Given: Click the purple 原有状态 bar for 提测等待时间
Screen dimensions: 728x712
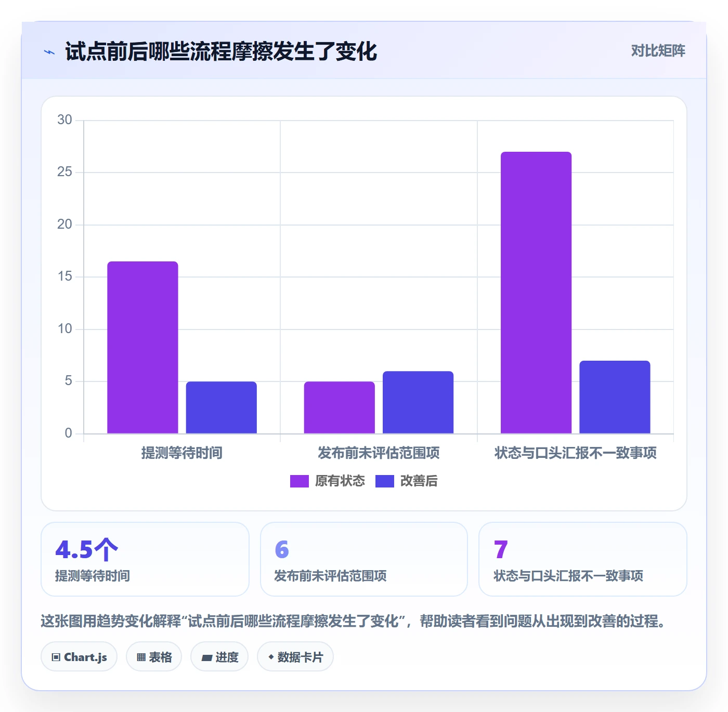Looking at the screenshot, I should 142,347.
